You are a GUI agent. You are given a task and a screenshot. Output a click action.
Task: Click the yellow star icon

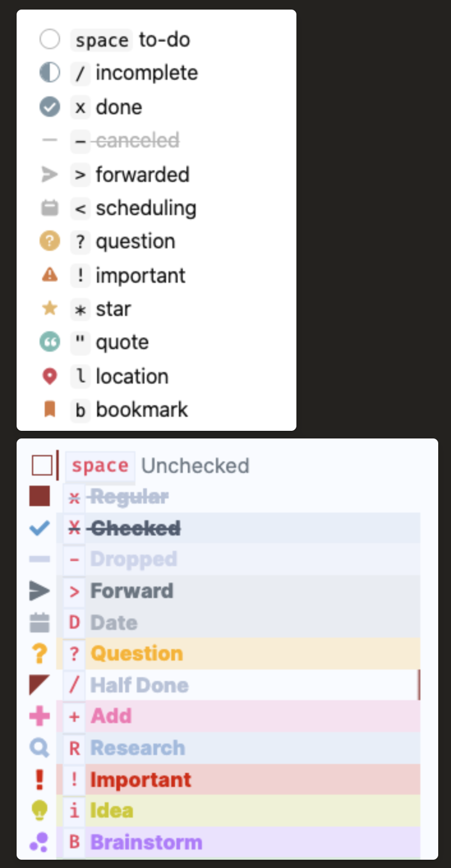[x=49, y=309]
